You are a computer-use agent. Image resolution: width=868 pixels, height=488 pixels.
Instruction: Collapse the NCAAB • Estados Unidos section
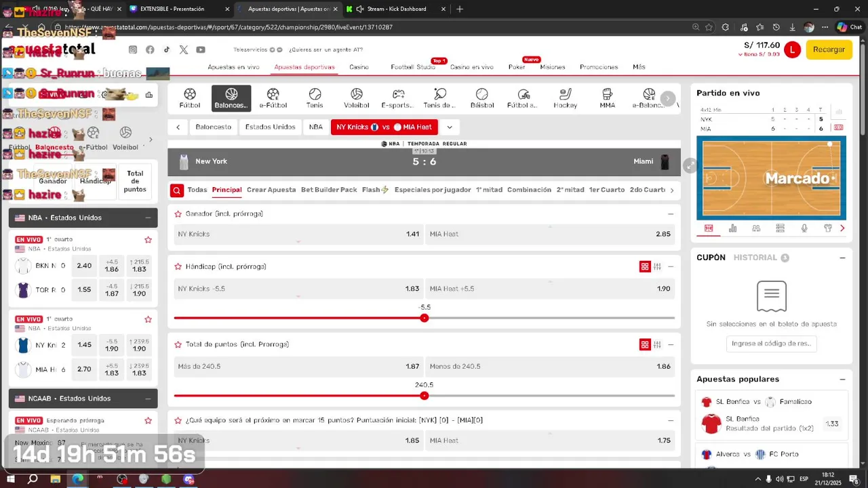[x=148, y=399]
